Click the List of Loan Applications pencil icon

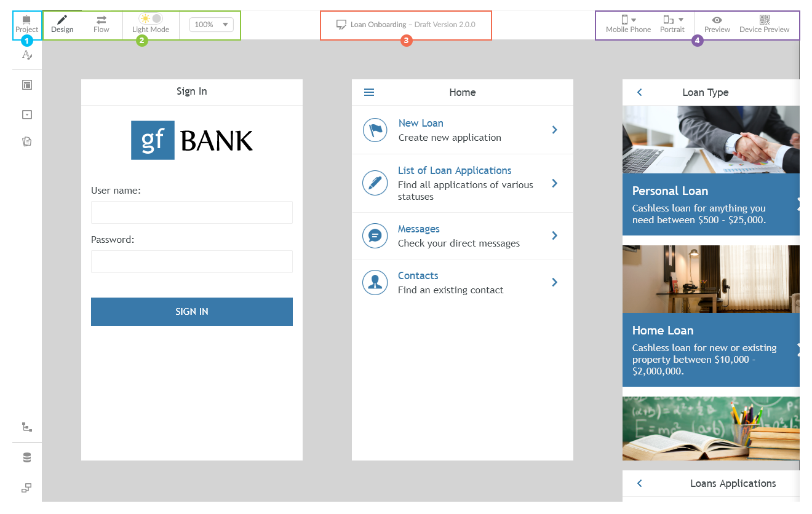(x=375, y=183)
